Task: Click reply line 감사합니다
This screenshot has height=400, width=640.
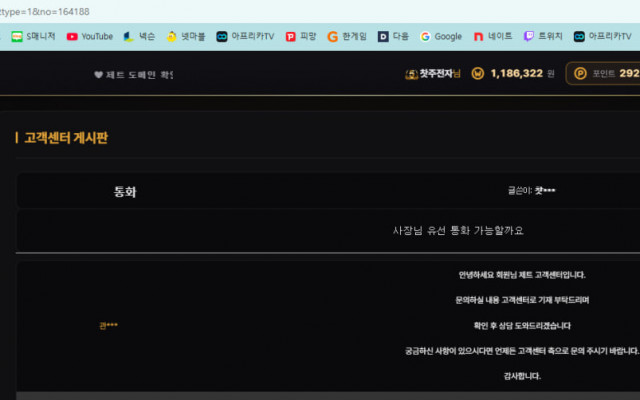Action: tap(522, 376)
